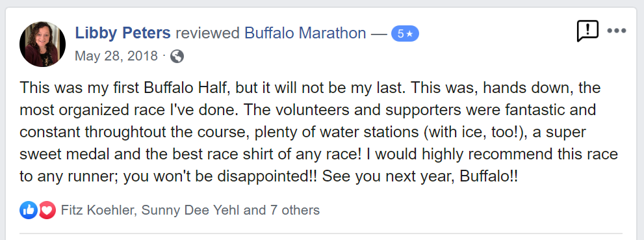644x240 pixels.
Task: Open Libby Peters' profile picture
Action: click(x=42, y=44)
